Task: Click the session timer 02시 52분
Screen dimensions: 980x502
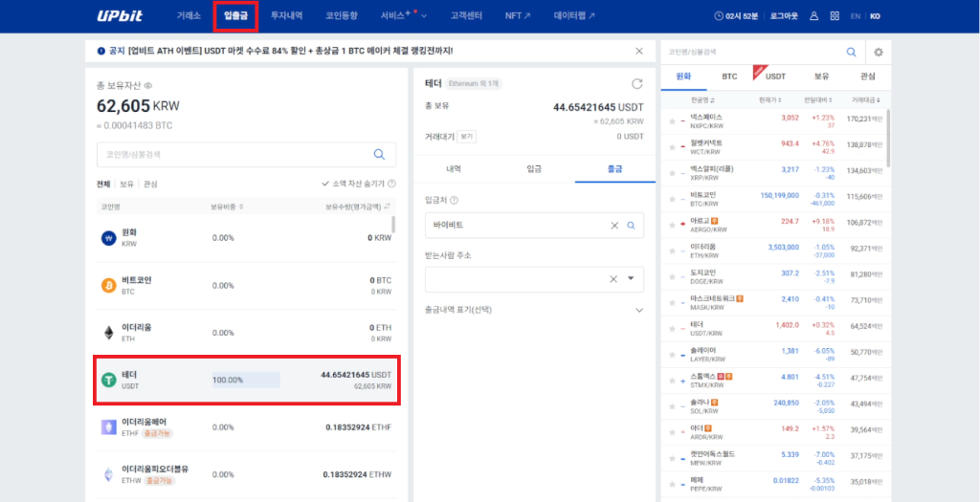Action: click(x=736, y=16)
